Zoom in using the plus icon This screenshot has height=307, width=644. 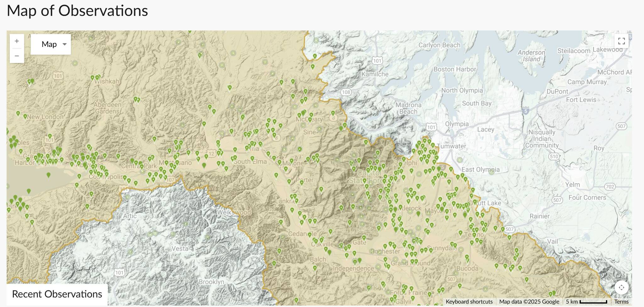pyautogui.click(x=17, y=41)
